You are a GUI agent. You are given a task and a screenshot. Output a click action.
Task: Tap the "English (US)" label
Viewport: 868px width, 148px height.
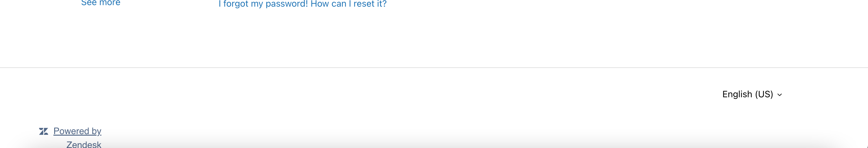pyautogui.click(x=747, y=94)
